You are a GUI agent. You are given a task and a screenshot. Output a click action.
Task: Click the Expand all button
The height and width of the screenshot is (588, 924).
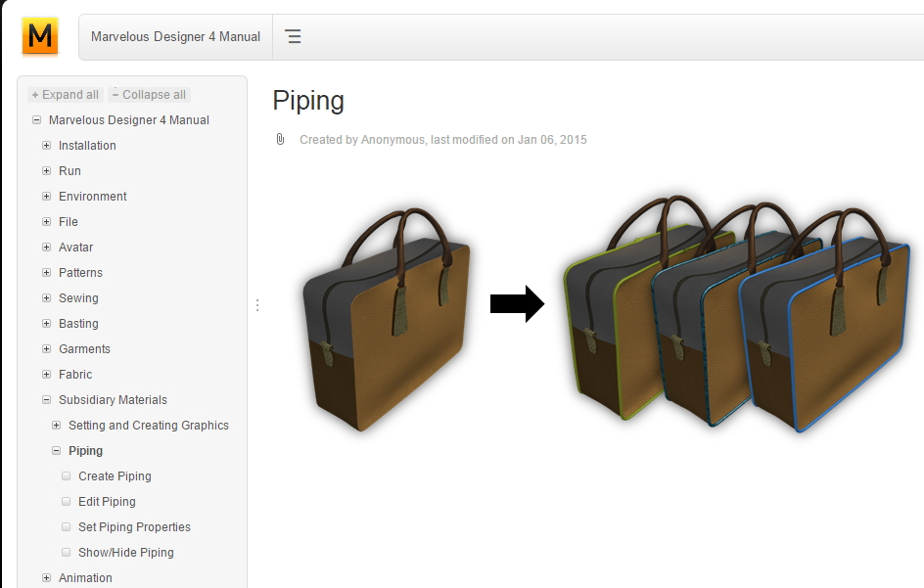click(66, 95)
